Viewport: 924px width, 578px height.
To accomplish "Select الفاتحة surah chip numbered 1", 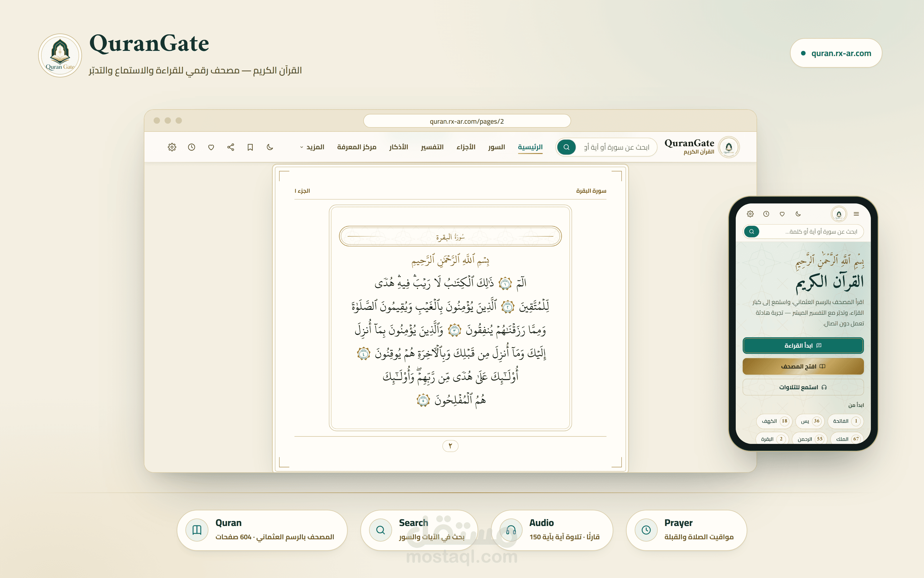I will (x=845, y=421).
